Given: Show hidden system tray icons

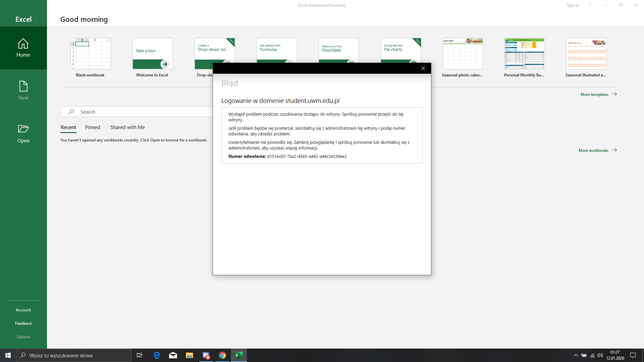Looking at the screenshot, I should click(576, 355).
